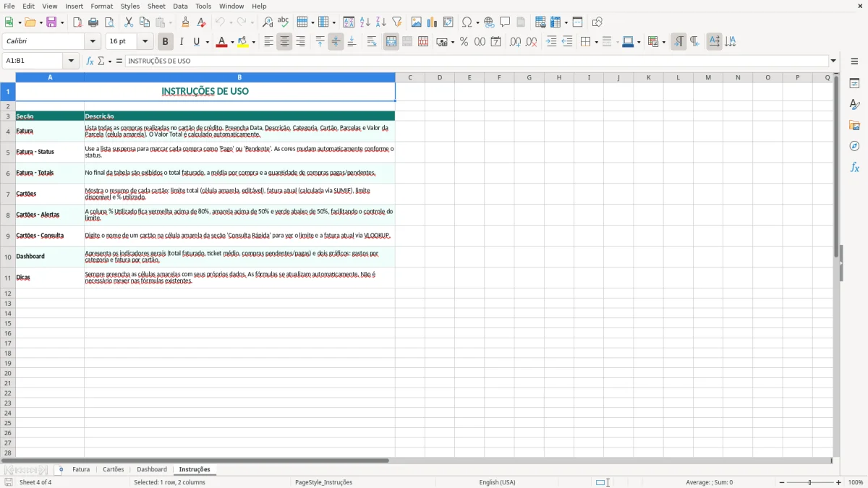Toggle Align Right
The width and height of the screenshot is (868, 488).
tap(300, 42)
